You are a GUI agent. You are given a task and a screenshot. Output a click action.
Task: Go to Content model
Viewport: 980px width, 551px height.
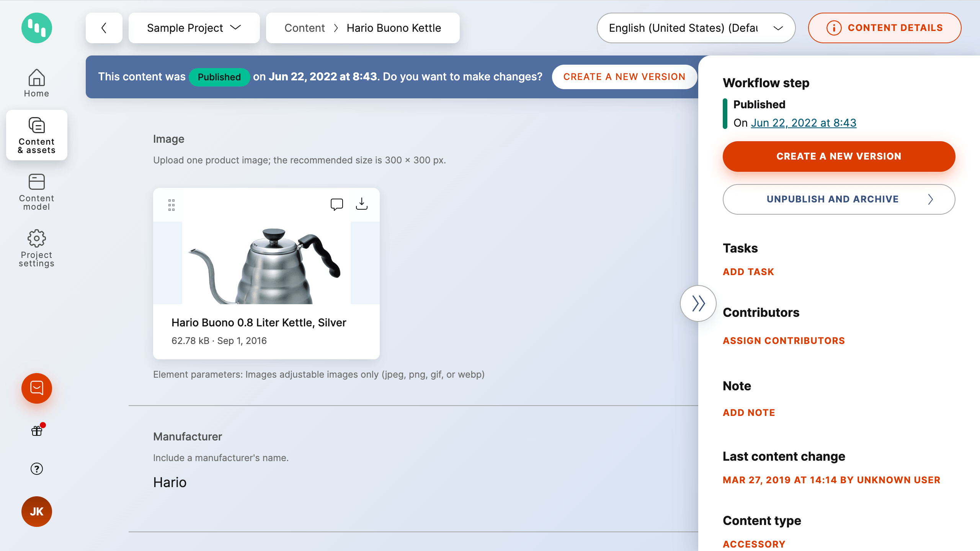click(36, 192)
